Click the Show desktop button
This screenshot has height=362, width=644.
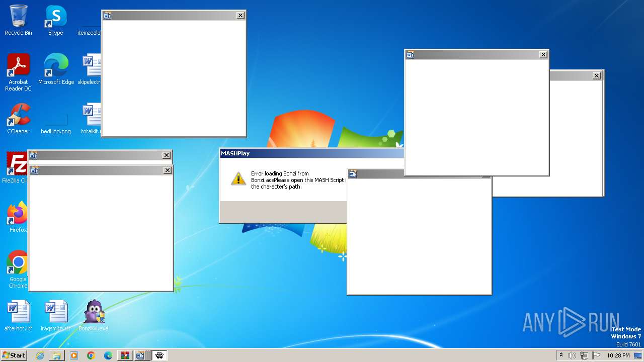point(638,355)
